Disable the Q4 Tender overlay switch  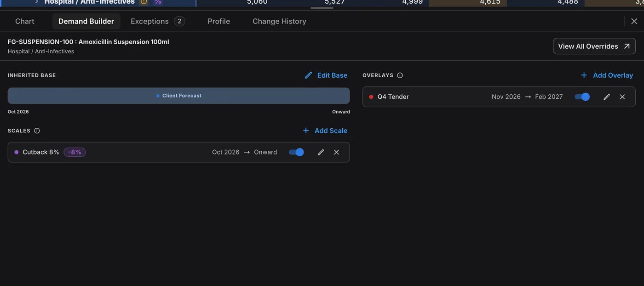[582, 97]
